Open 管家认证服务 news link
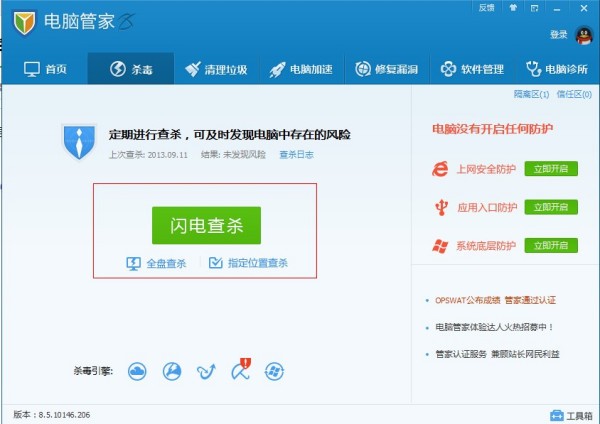This screenshot has height=424, width=600. (x=497, y=354)
